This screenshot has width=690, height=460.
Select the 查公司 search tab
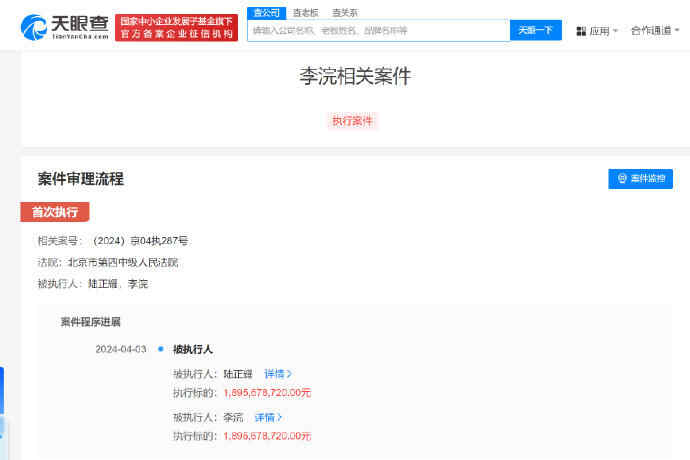click(x=265, y=13)
